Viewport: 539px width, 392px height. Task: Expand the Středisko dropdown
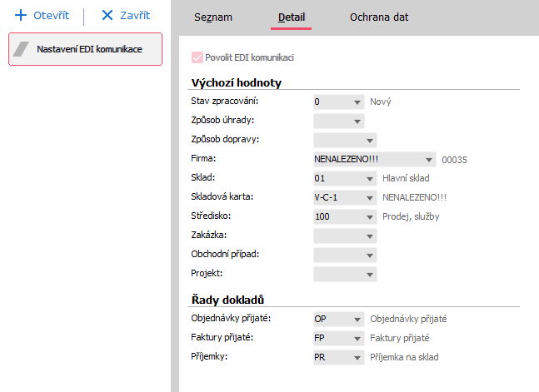point(370,217)
